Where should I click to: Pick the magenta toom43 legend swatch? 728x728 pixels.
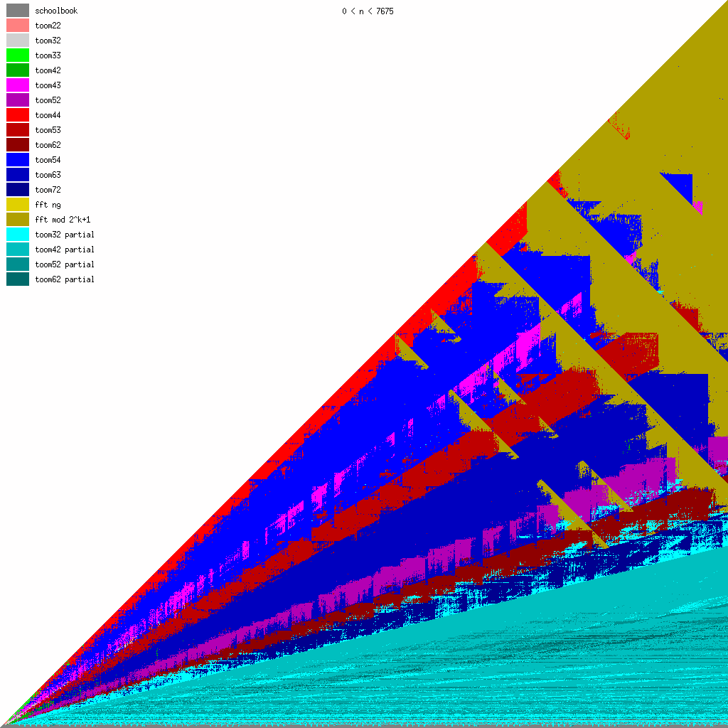(x=18, y=85)
